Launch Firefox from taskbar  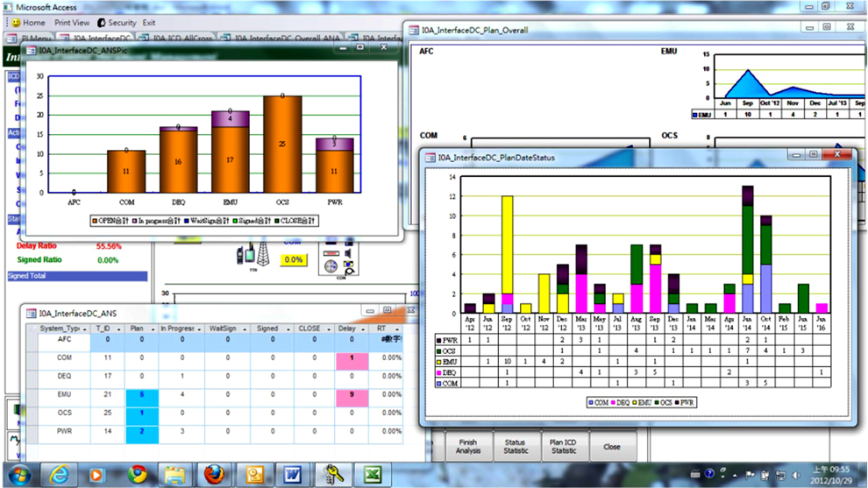214,475
